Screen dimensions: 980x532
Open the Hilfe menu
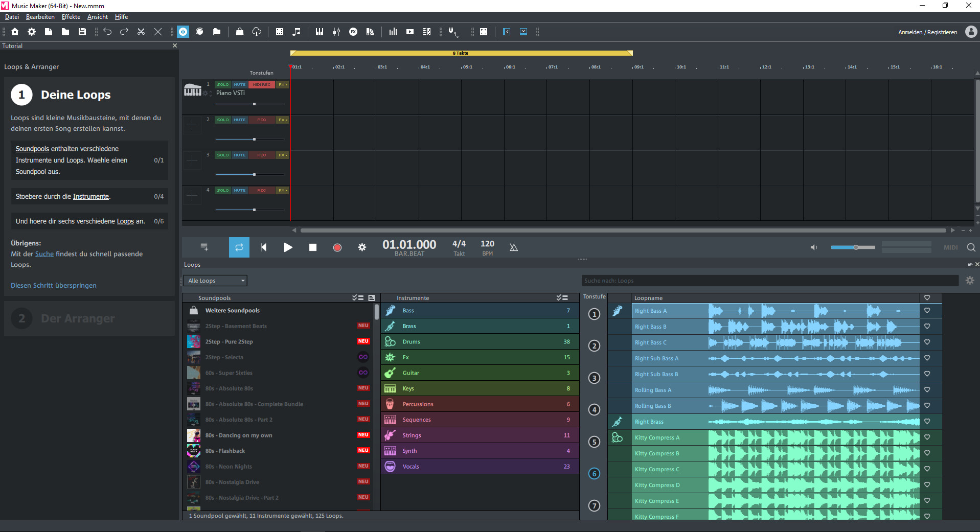pyautogui.click(x=121, y=17)
